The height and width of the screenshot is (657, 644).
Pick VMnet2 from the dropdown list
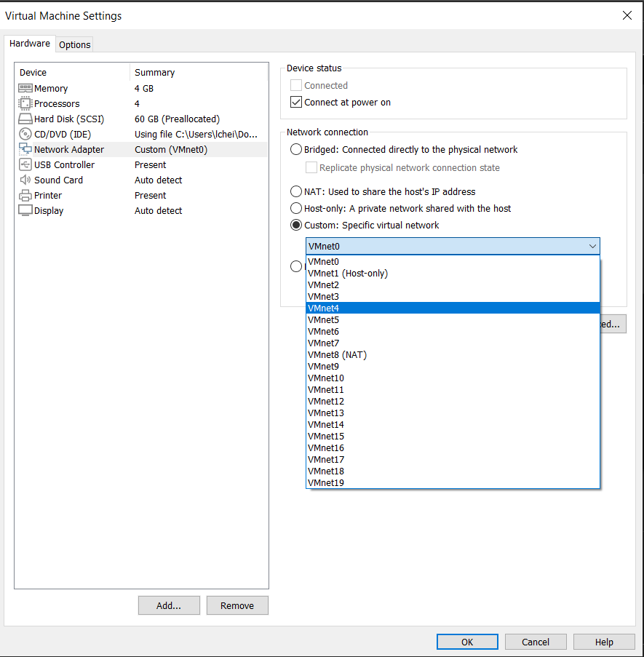(x=453, y=285)
